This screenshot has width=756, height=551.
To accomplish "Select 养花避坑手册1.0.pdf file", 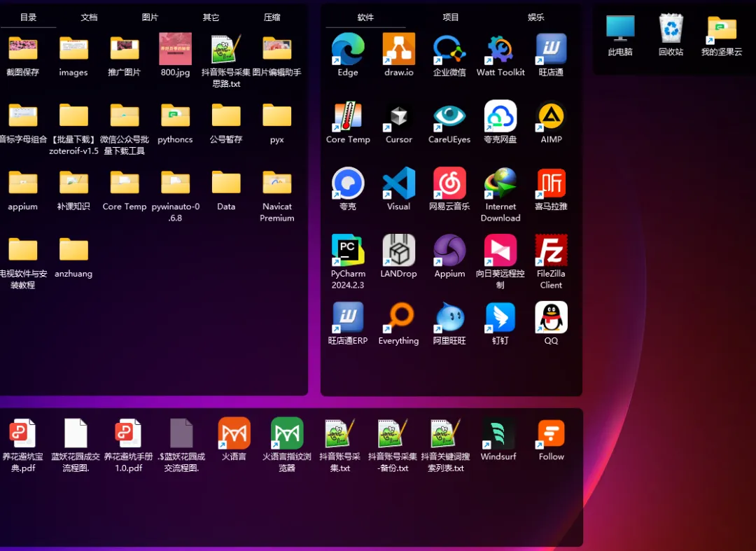I will coord(128,433).
